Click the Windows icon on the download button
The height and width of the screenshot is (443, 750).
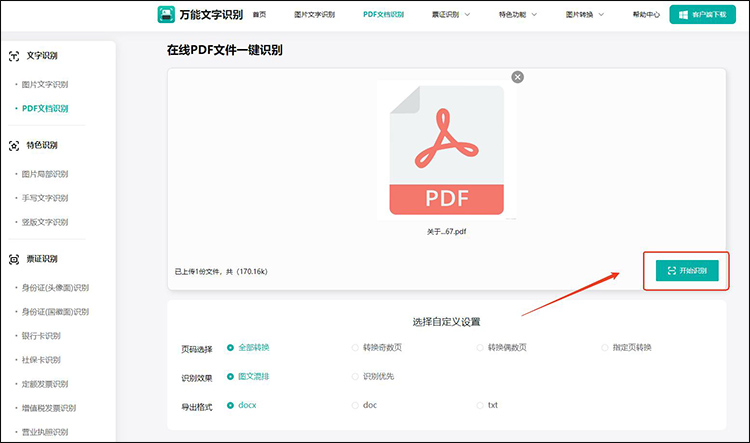point(684,15)
